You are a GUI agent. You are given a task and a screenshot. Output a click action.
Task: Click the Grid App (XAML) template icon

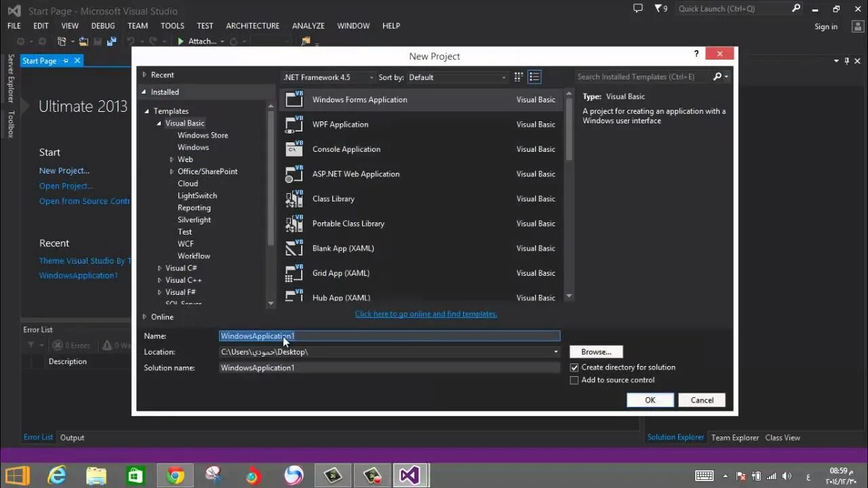coord(294,273)
